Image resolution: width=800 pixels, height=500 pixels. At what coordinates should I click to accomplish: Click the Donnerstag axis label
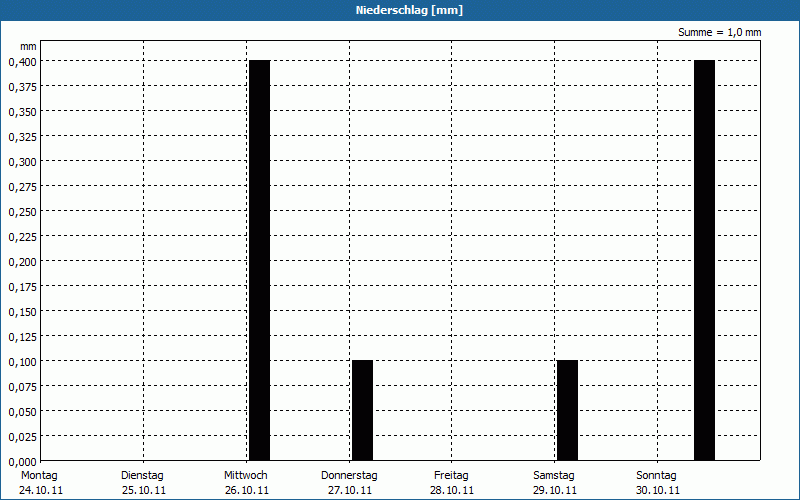[349, 475]
